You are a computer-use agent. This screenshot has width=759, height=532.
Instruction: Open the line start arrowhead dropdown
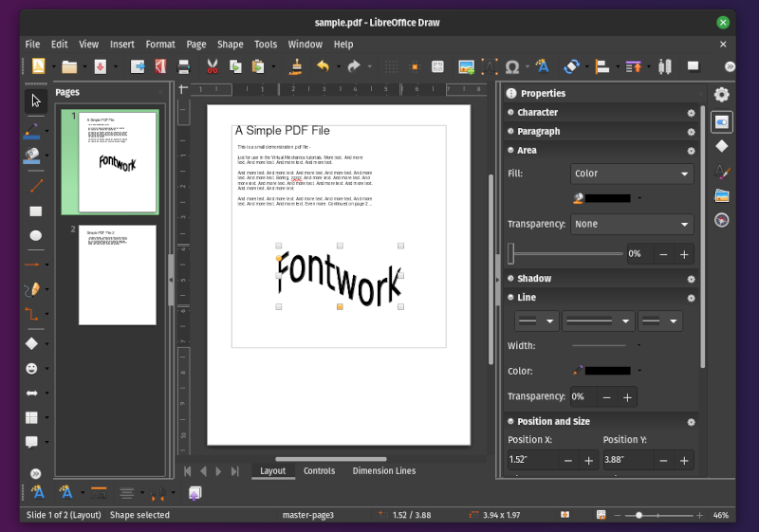tap(536, 321)
